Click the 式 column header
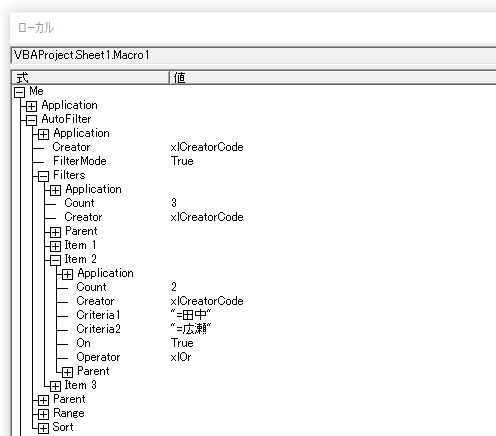The image size is (496, 436). [x=90, y=78]
